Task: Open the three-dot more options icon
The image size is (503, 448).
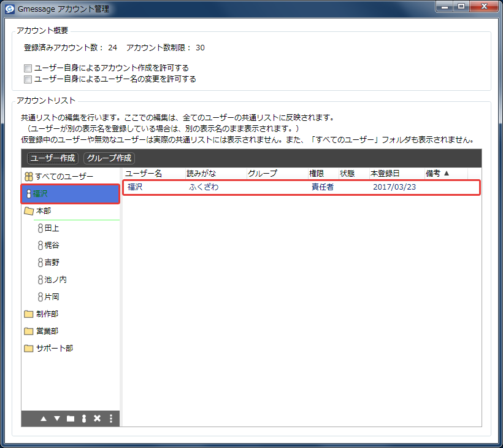Action: tap(111, 419)
